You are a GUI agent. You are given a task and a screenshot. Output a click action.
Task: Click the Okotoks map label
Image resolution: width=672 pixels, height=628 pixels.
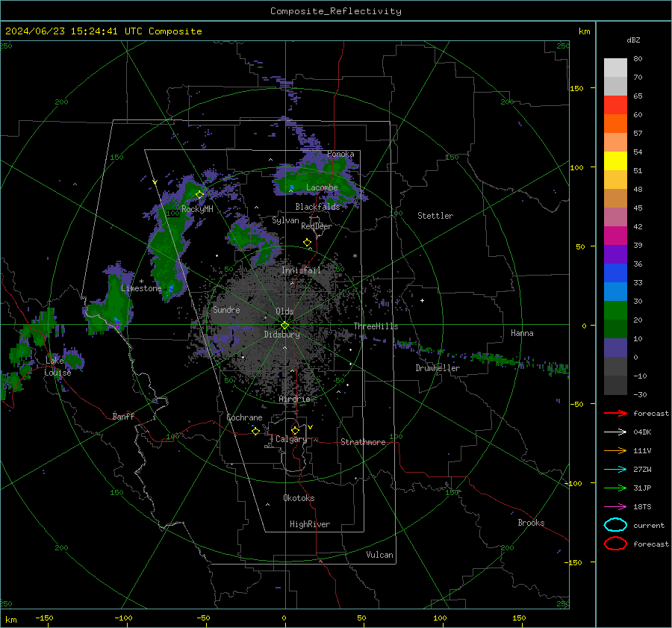tap(299, 498)
